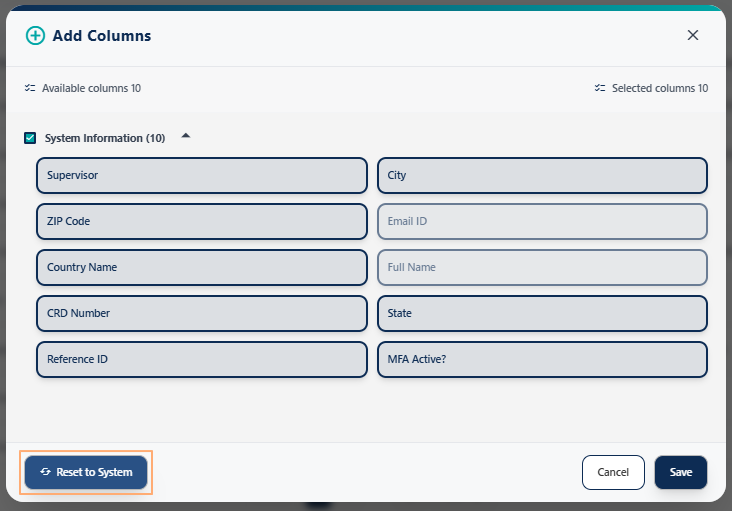The image size is (732, 511).
Task: Choose the Country Name column
Action: [x=201, y=267]
